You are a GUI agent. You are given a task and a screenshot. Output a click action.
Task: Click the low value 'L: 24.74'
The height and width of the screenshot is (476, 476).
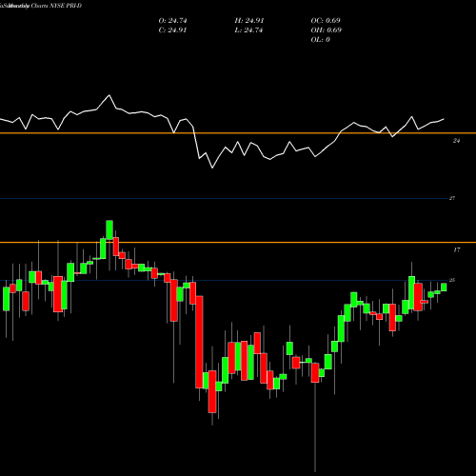(248, 30)
